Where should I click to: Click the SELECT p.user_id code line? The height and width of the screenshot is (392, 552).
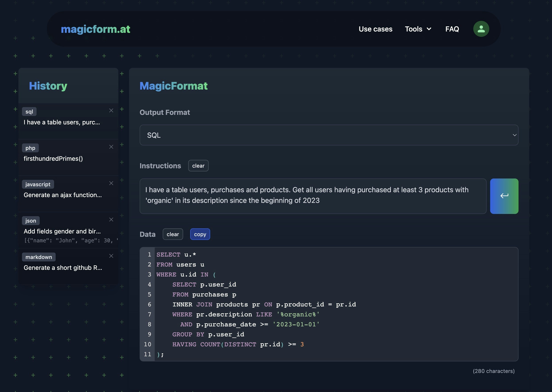coord(204,285)
